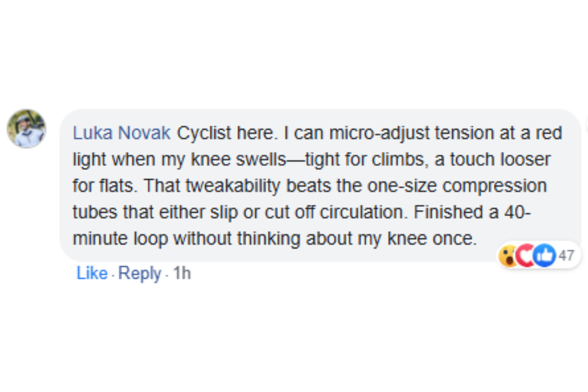Like Luka Novak's comment
Viewport: 588px width, 392px height.
92,273
